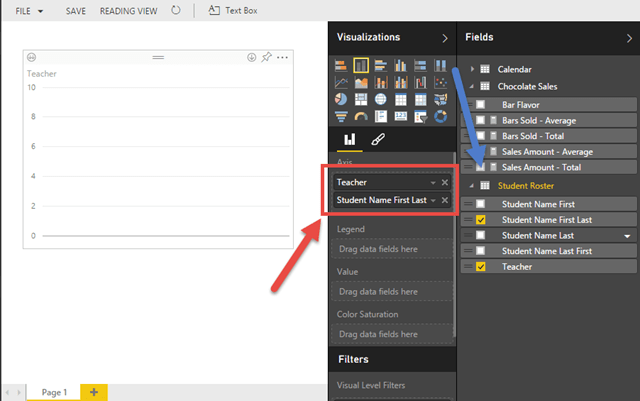Select the gauge visualization icon
The image size is (640, 401).
coord(361,115)
